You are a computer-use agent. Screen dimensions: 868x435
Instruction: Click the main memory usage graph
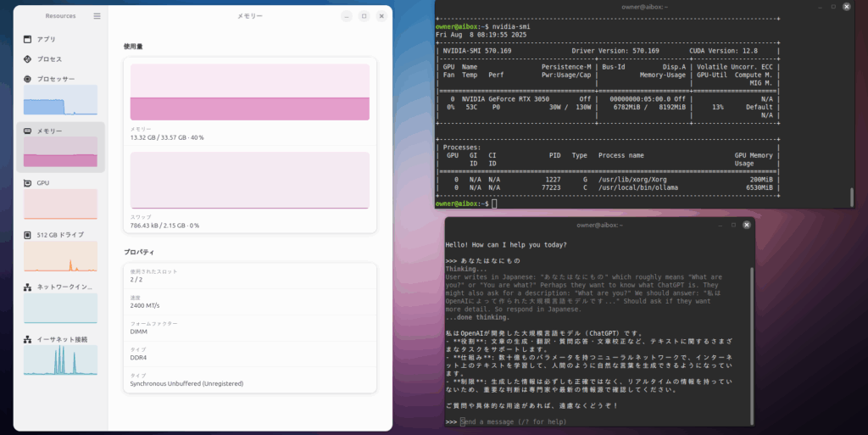click(x=250, y=92)
